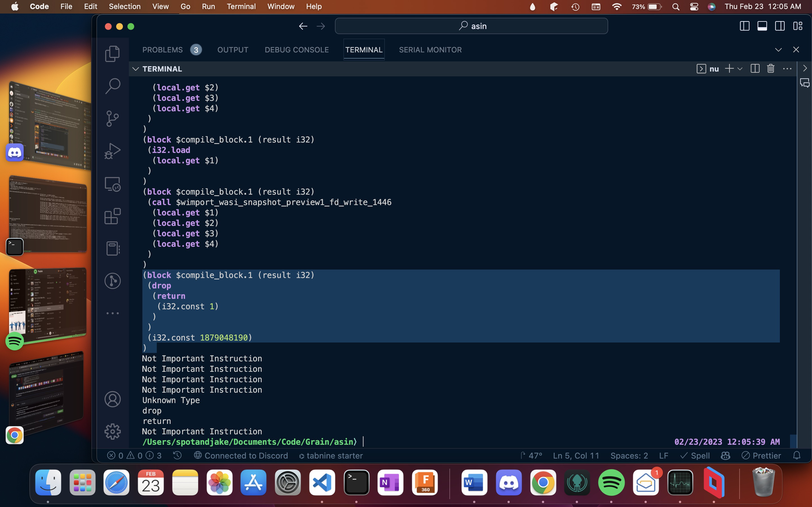The height and width of the screenshot is (507, 812).
Task: Toggle the panel visibility
Action: pos(762,26)
